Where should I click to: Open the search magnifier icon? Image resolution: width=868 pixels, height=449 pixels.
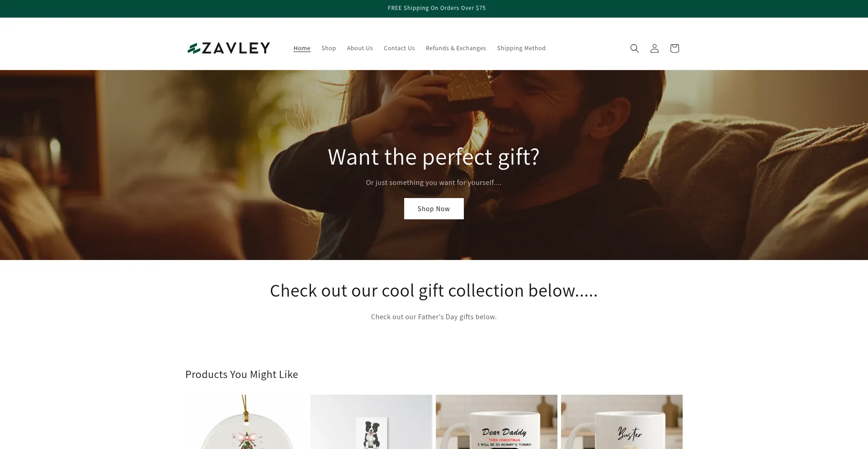click(x=634, y=48)
